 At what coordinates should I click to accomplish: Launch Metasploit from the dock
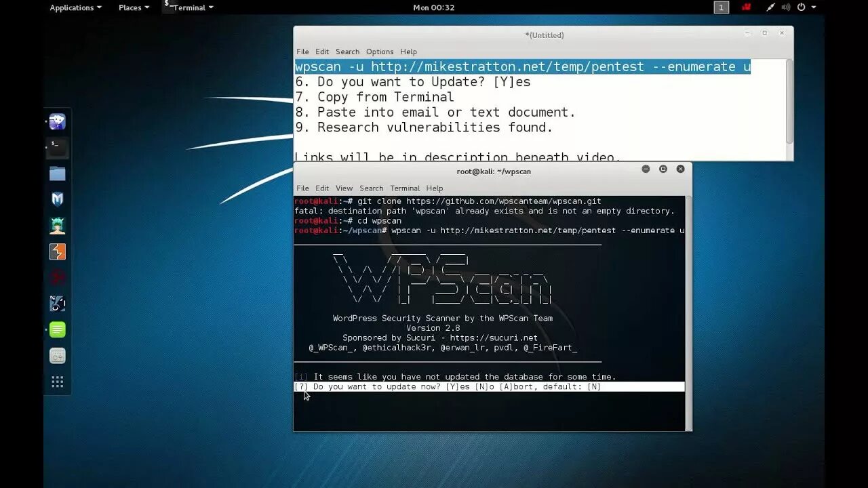tap(58, 199)
